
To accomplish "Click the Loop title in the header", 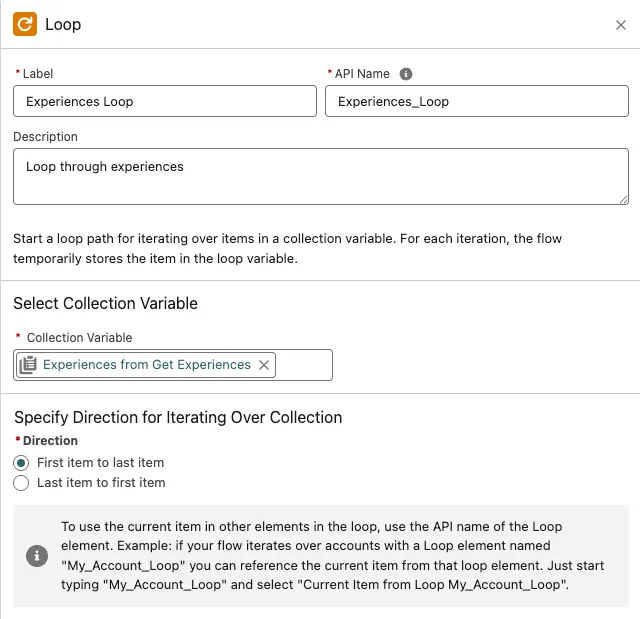I will 63,25.
